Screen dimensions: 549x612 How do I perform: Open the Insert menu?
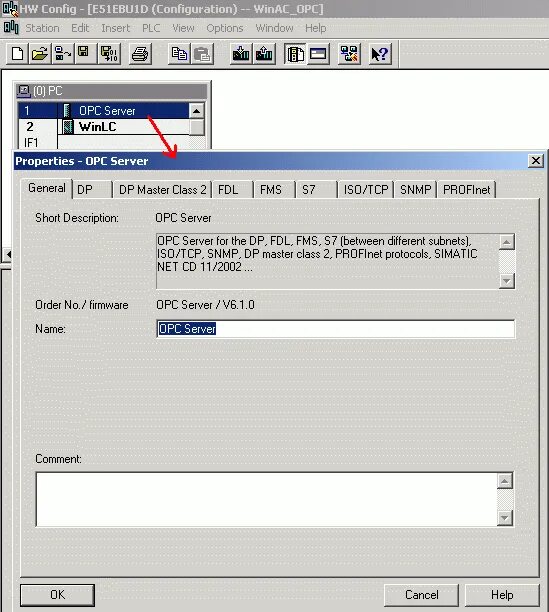[115, 28]
